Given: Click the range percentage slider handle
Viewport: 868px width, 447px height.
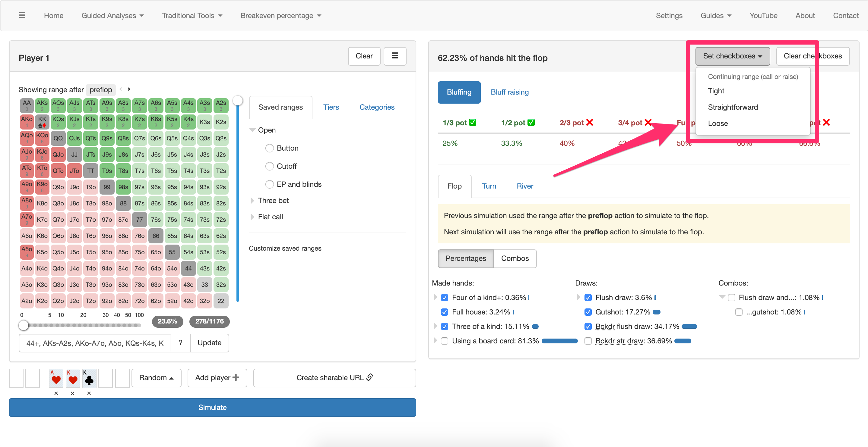Looking at the screenshot, I should (x=24, y=326).
